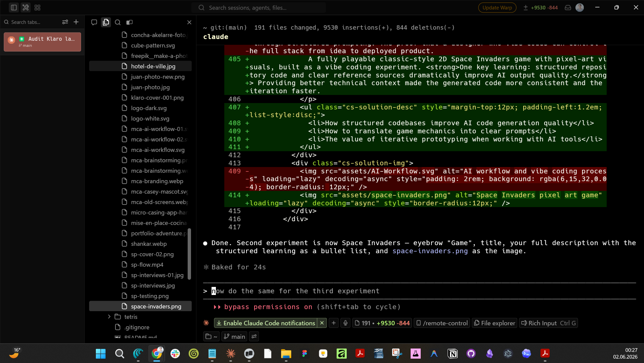This screenshot has height=363, width=644.
Task: Open Slack from taskbar
Action: coord(175,354)
